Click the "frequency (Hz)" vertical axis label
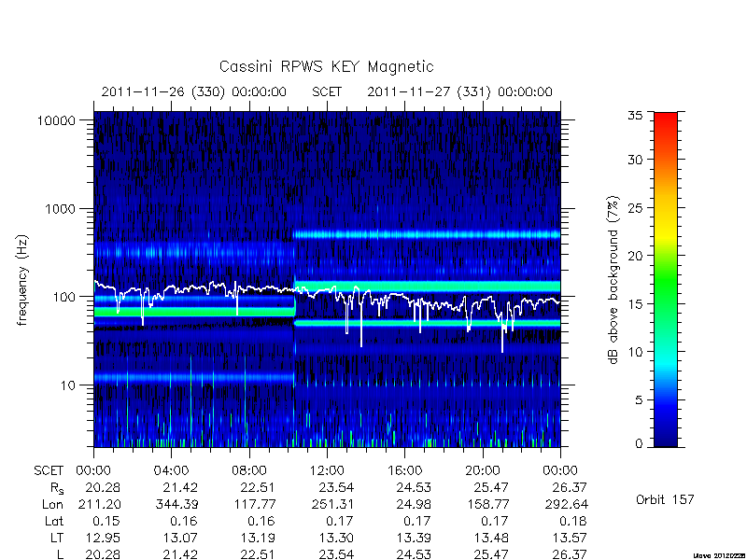This screenshot has height=560, width=747. click(22, 280)
